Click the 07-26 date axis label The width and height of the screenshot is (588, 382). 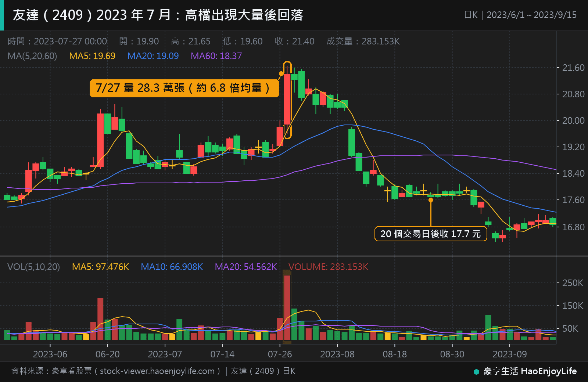pyautogui.click(x=280, y=354)
